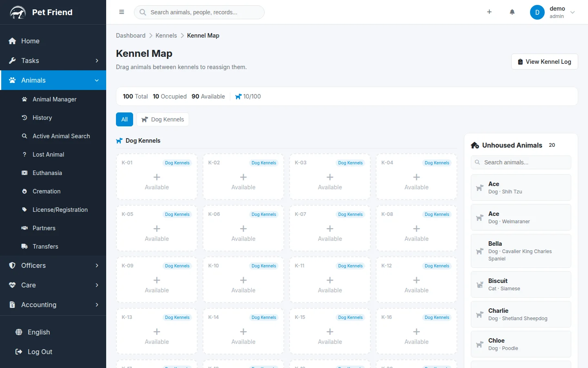Navigate to Kennels breadcrumb link

tap(166, 36)
